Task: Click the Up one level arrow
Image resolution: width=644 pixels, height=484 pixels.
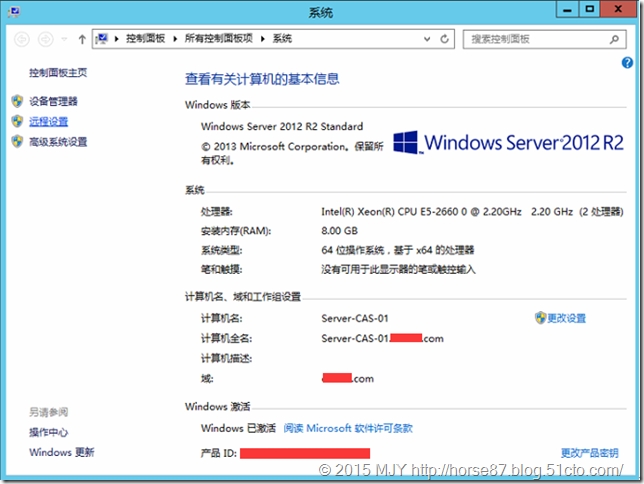Action: (81, 39)
